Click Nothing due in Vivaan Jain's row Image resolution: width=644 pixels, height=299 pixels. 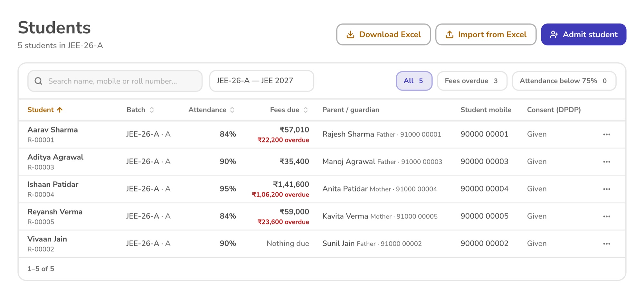(x=288, y=243)
